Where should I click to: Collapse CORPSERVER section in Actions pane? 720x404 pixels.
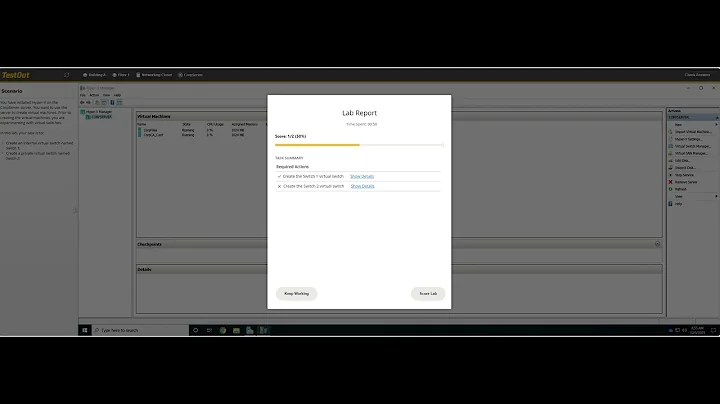[716, 118]
